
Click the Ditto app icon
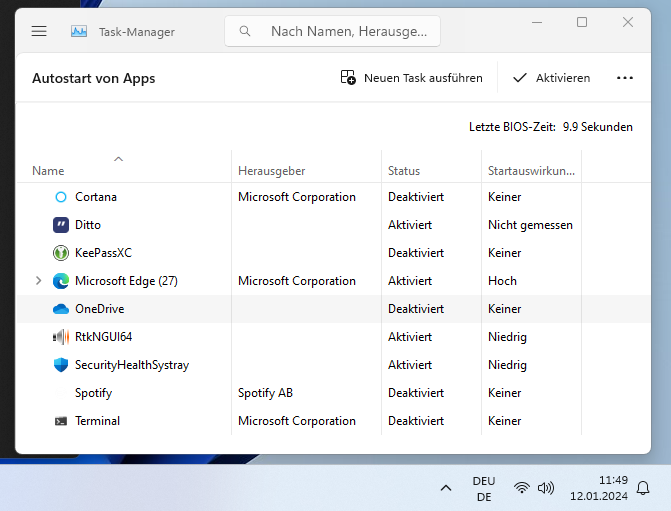[x=61, y=225]
